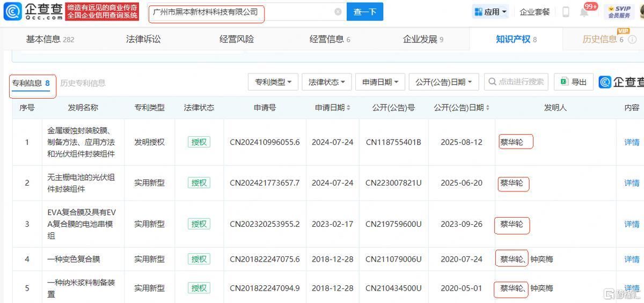Click inventor 蔡华轮 in row 2
Viewport: 644px width, 303px height.
click(511, 183)
